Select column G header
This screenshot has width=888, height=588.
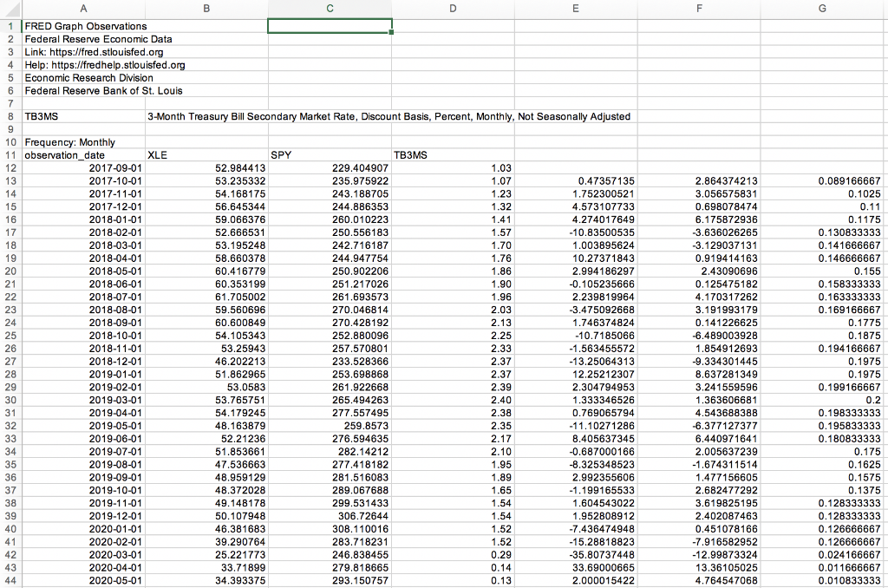point(821,8)
